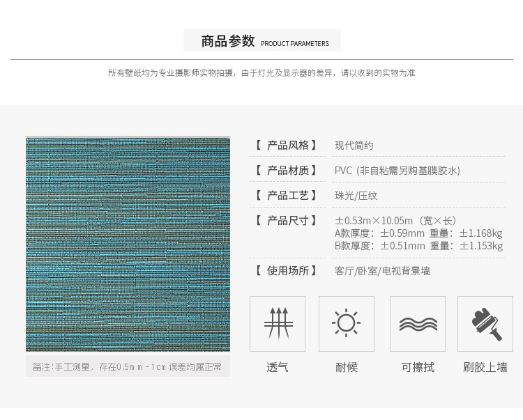Image resolution: width=523 pixels, height=420 pixels.
Task: Click the glue roller brush icon
Action: coord(485,323)
